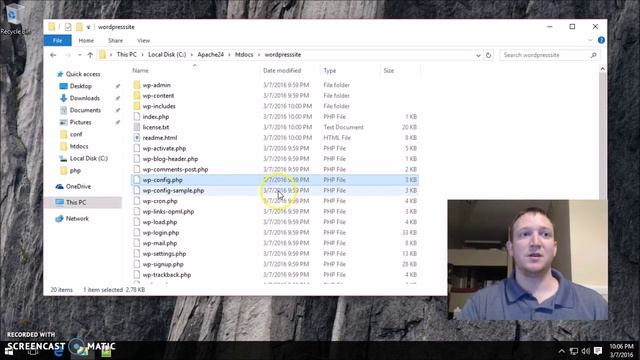
Task: Open Downloads in the navigation pane
Action: pos(84,98)
